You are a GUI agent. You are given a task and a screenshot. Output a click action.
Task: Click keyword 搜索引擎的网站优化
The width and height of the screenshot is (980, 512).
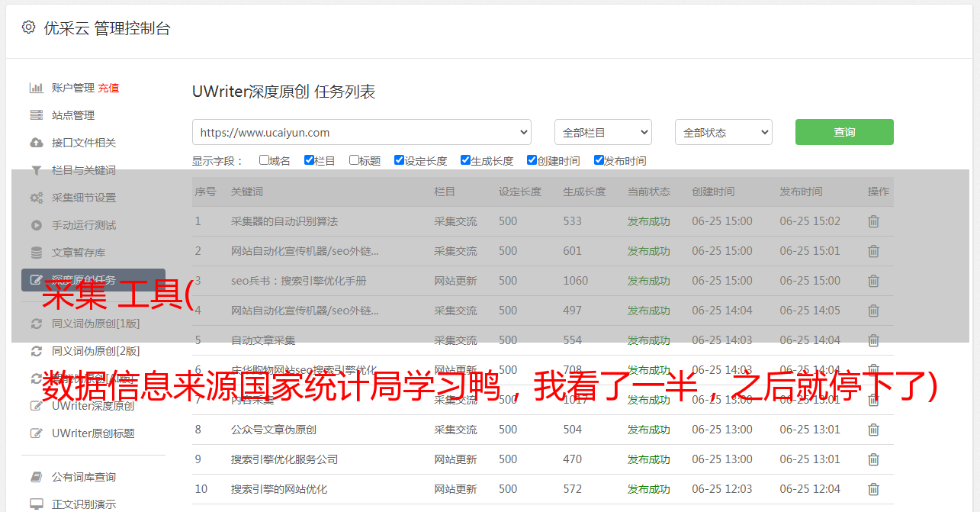click(279, 489)
